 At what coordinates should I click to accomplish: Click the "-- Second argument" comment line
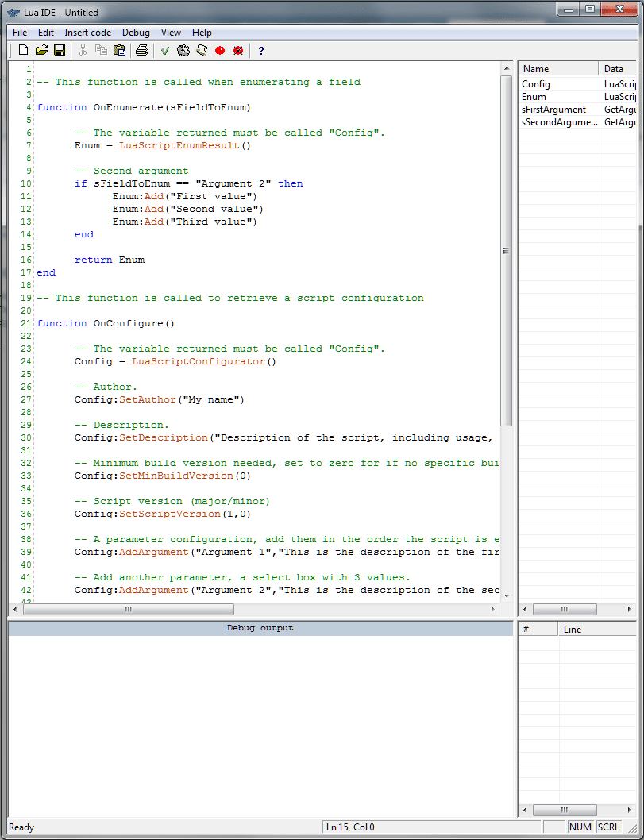point(131,171)
